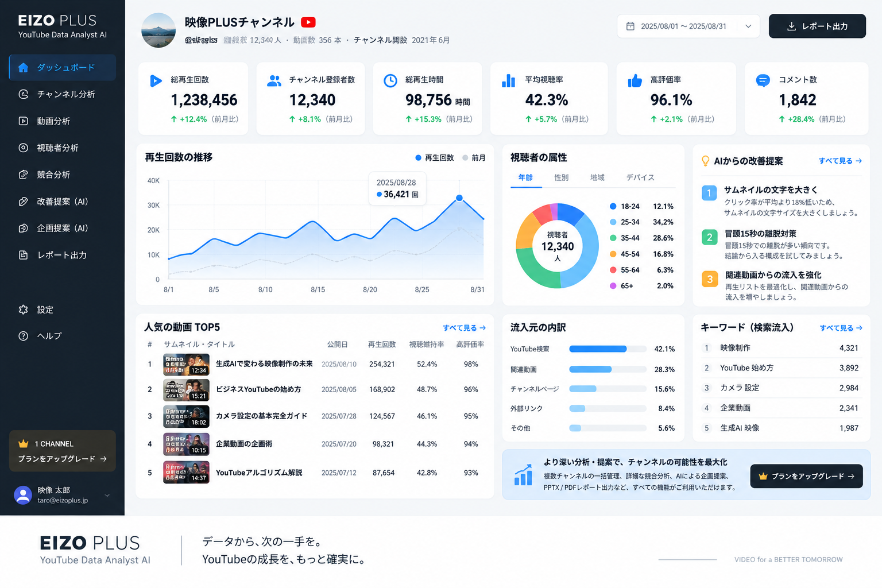This screenshot has height=588, width=882.
Task: Toggle the 35-44 age legend entry
Action: click(x=641, y=238)
